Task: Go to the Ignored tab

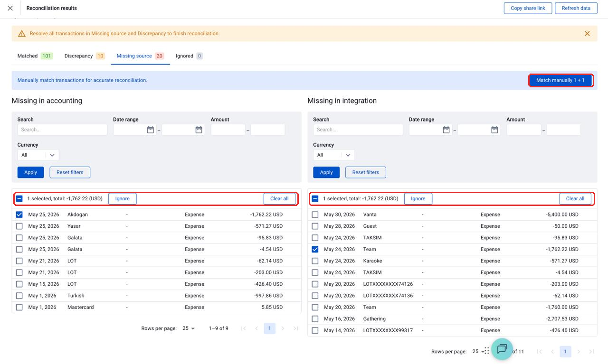Action: (x=189, y=56)
